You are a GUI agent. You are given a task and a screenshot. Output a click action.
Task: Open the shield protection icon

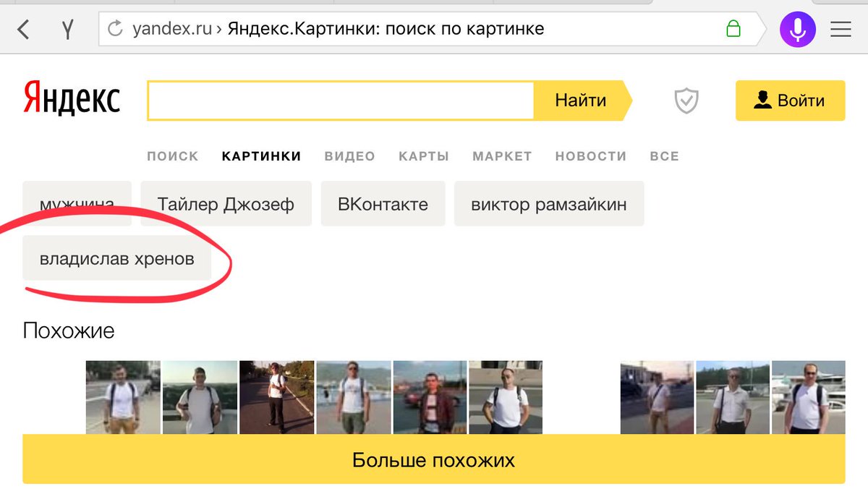pos(686,101)
